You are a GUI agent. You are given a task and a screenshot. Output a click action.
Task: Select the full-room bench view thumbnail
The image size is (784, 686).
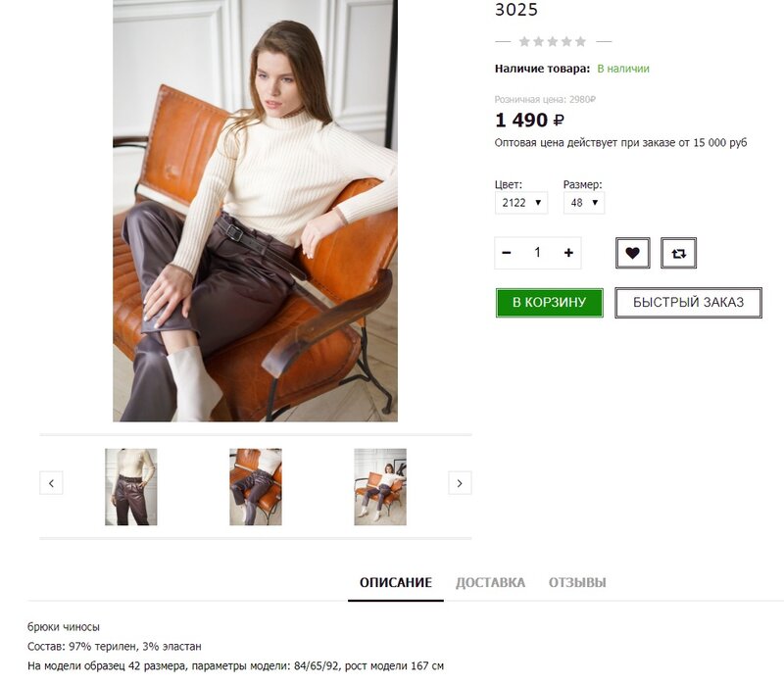[x=380, y=487]
